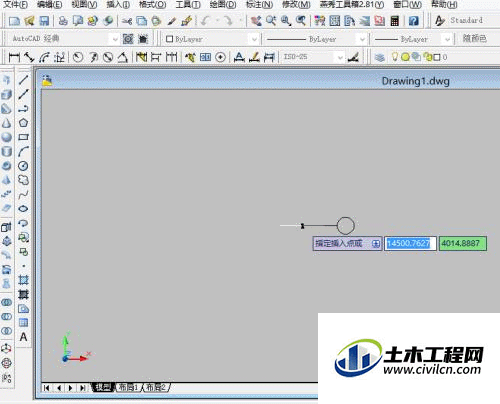Open the 标注(N) menu
This screenshot has height=404, width=500.
259,5
